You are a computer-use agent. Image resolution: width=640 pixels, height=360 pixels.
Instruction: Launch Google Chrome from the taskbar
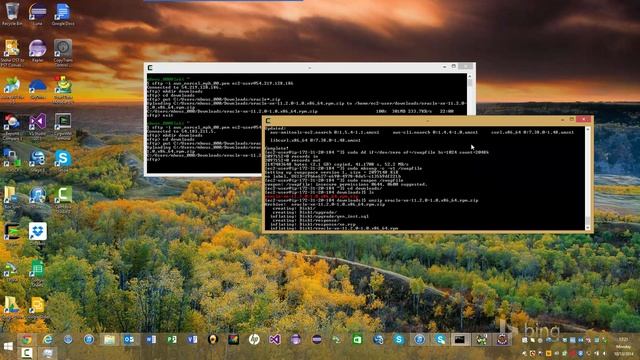point(27,339)
